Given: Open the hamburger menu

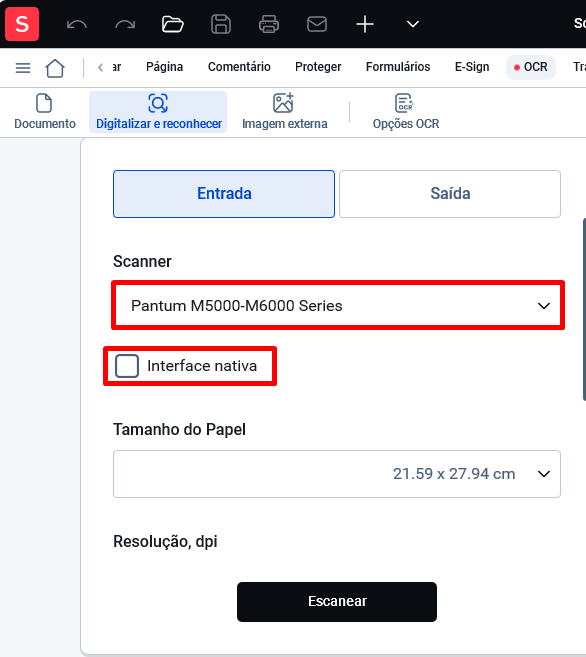Looking at the screenshot, I should [23, 68].
